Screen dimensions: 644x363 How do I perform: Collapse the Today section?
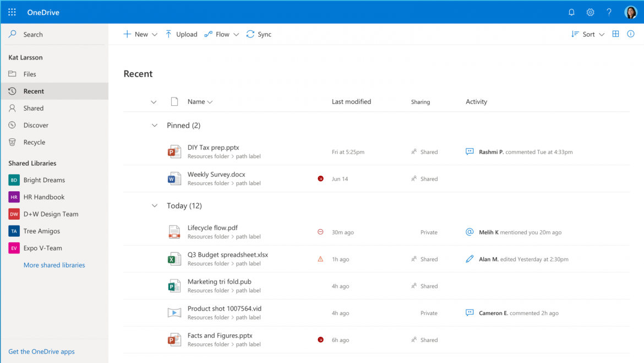point(155,205)
